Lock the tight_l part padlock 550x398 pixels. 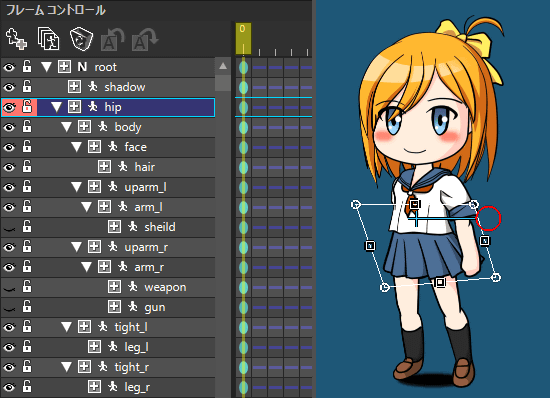(27, 326)
